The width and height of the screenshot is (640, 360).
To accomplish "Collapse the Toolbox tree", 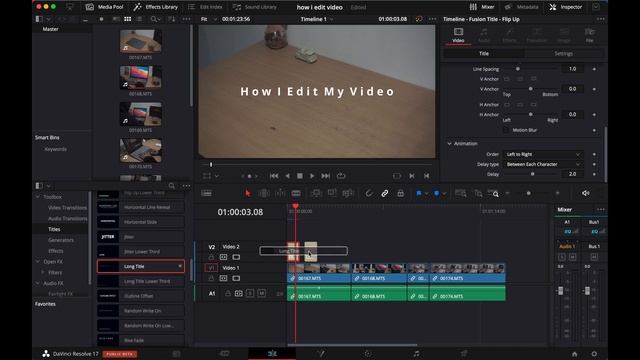I will (x=38, y=197).
